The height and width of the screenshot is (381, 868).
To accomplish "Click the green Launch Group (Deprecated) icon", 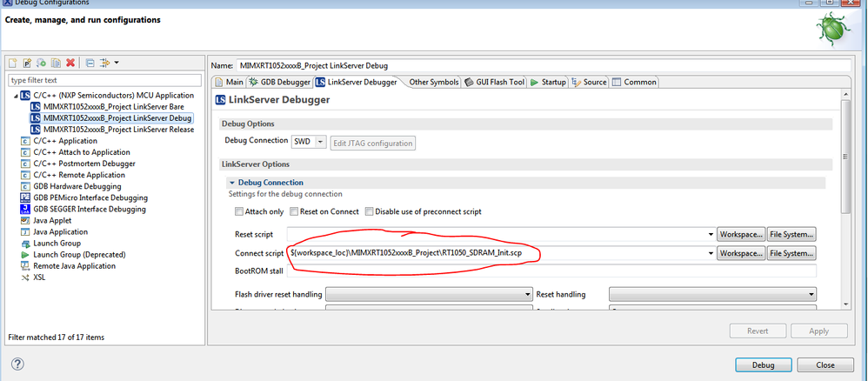I will 25,254.
